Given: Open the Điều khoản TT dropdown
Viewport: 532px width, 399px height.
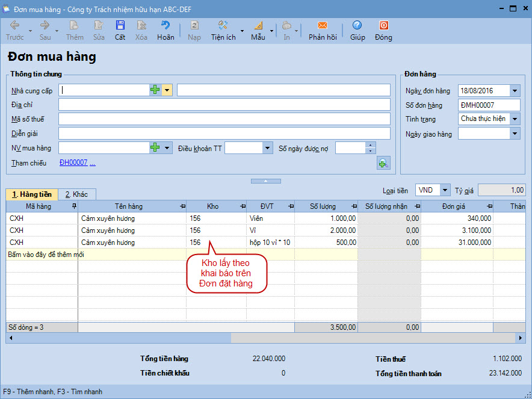Looking at the screenshot, I should pos(267,148).
